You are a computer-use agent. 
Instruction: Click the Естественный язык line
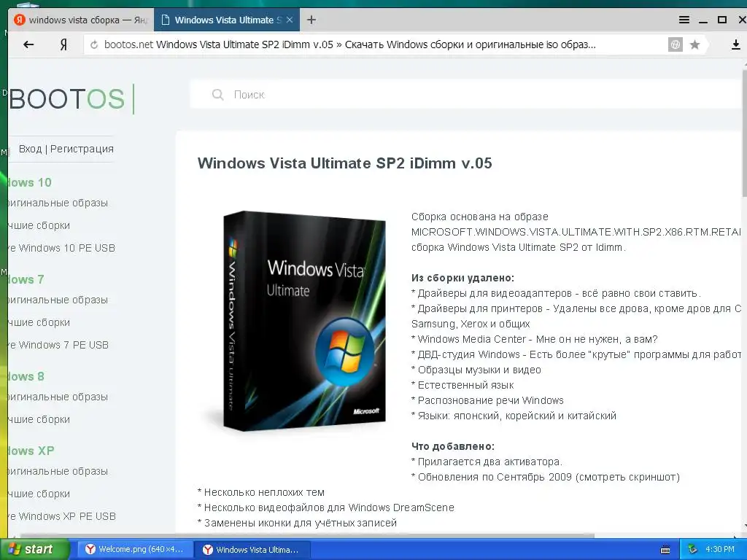[x=462, y=385]
